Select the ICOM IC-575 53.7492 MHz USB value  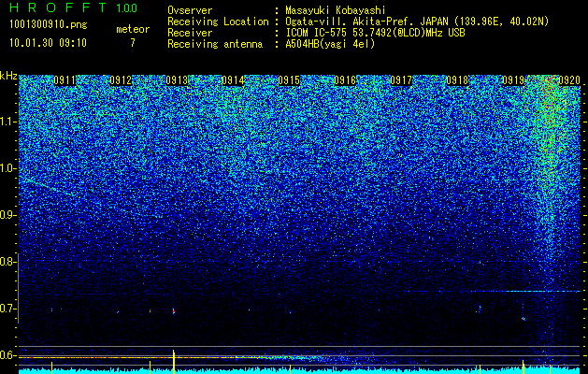click(376, 33)
